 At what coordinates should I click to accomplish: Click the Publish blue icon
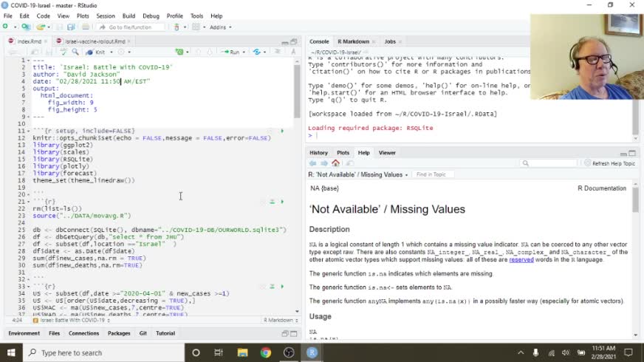pyautogui.click(x=257, y=52)
